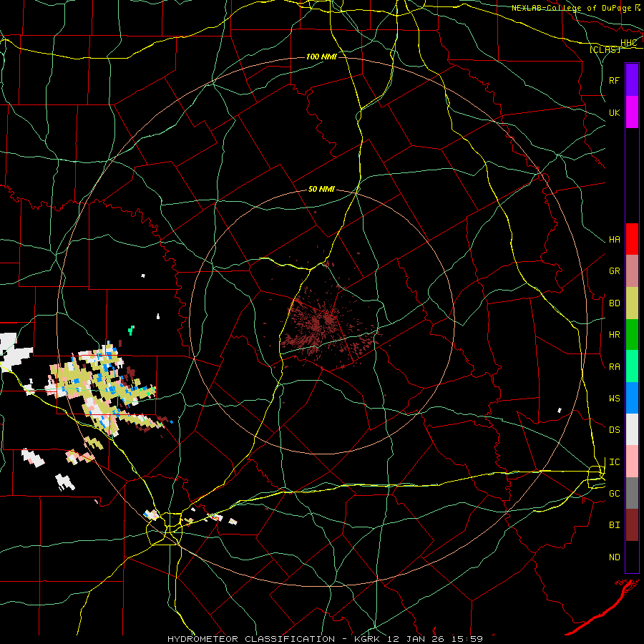Click the DS legend label
644x644 pixels.
(x=614, y=430)
